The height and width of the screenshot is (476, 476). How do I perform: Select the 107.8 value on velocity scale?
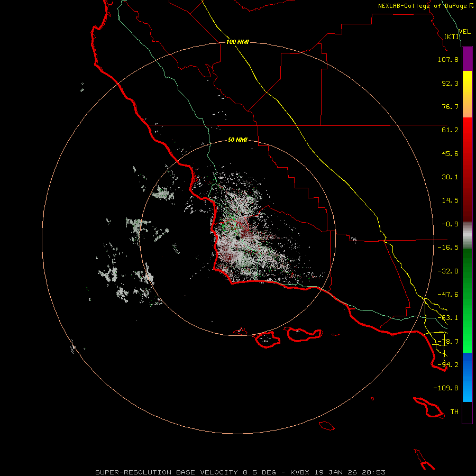[448, 59]
